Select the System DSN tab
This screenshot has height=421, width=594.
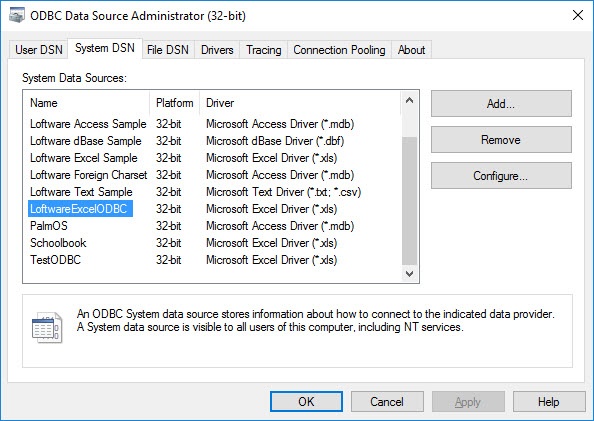pyautogui.click(x=105, y=48)
